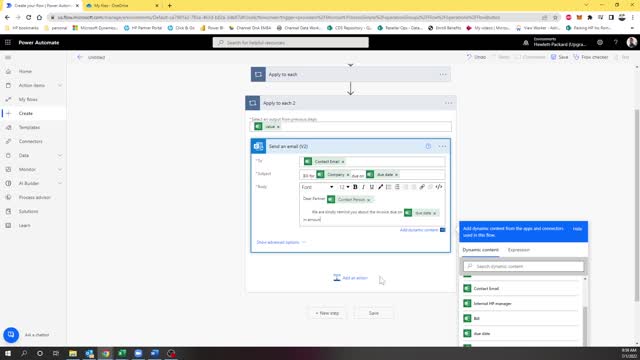The image size is (640, 360).
Task: Open the Font dropdown in Body toolbar
Action: coord(318,187)
